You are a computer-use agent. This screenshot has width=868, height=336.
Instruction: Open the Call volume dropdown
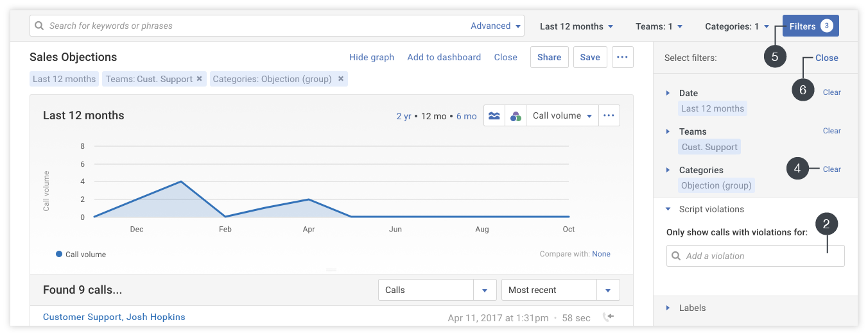click(x=562, y=116)
